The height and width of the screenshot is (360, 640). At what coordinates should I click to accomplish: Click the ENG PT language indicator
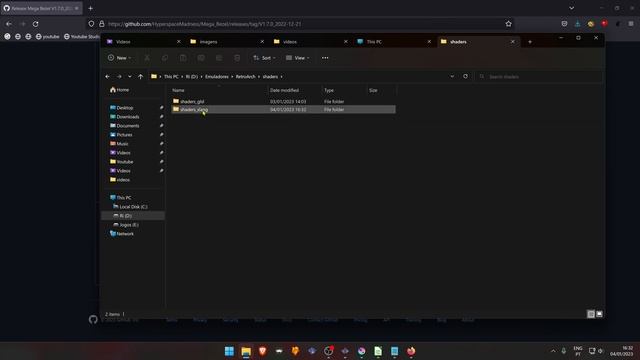578,351
